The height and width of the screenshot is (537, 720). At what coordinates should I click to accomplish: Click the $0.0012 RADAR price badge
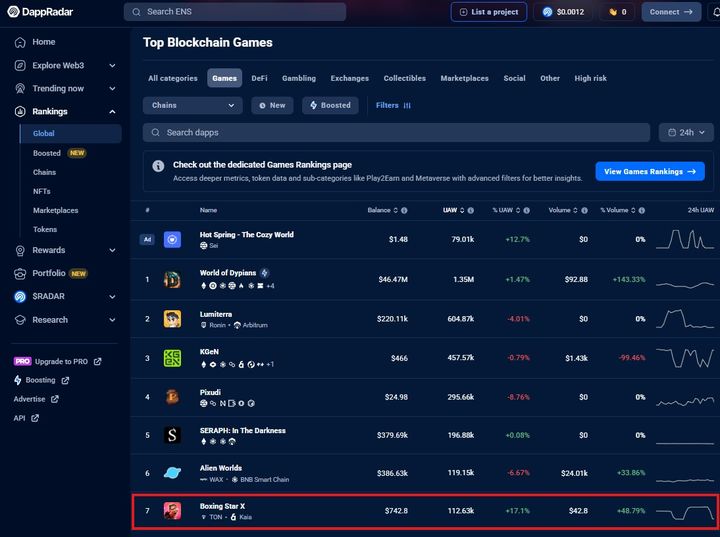(563, 12)
